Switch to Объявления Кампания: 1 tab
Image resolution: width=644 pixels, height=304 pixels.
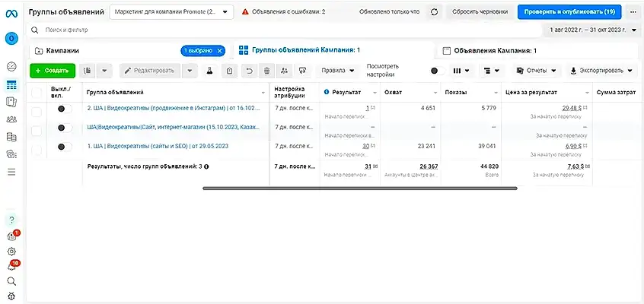tap(495, 51)
